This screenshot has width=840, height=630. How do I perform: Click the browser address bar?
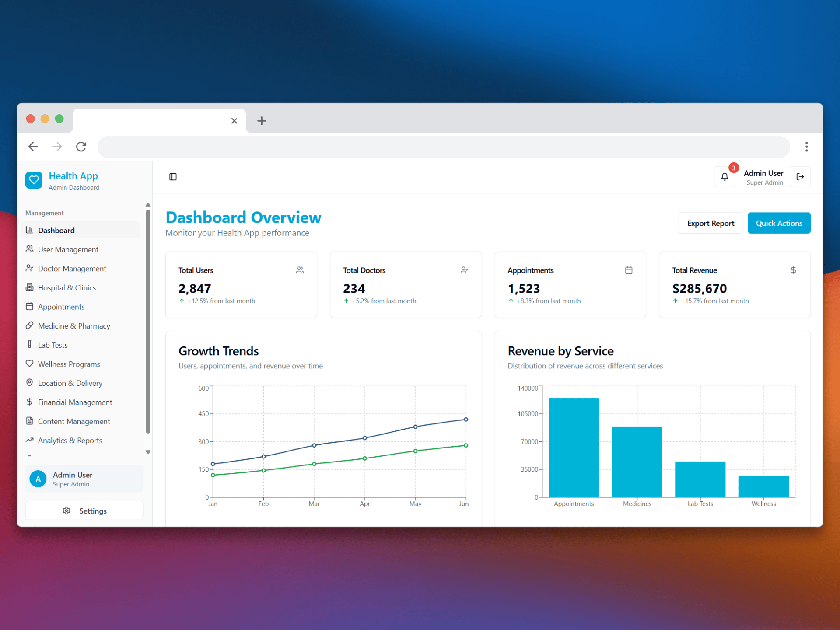(x=443, y=147)
